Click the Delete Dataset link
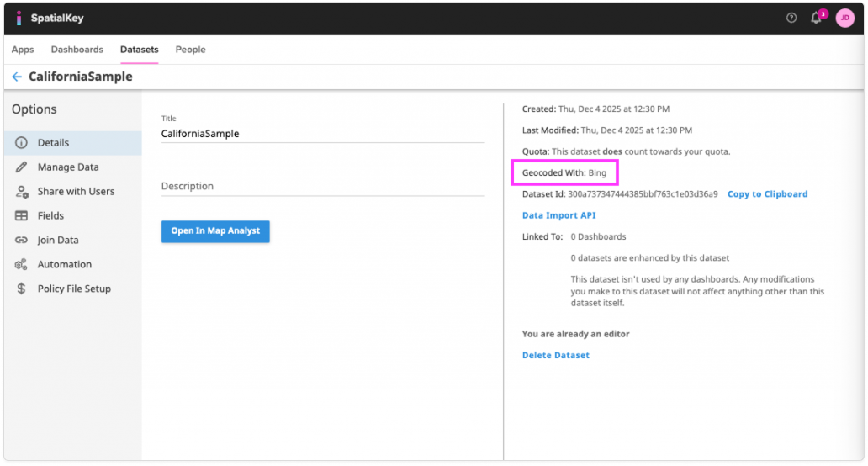The width and height of the screenshot is (868, 466). point(555,355)
